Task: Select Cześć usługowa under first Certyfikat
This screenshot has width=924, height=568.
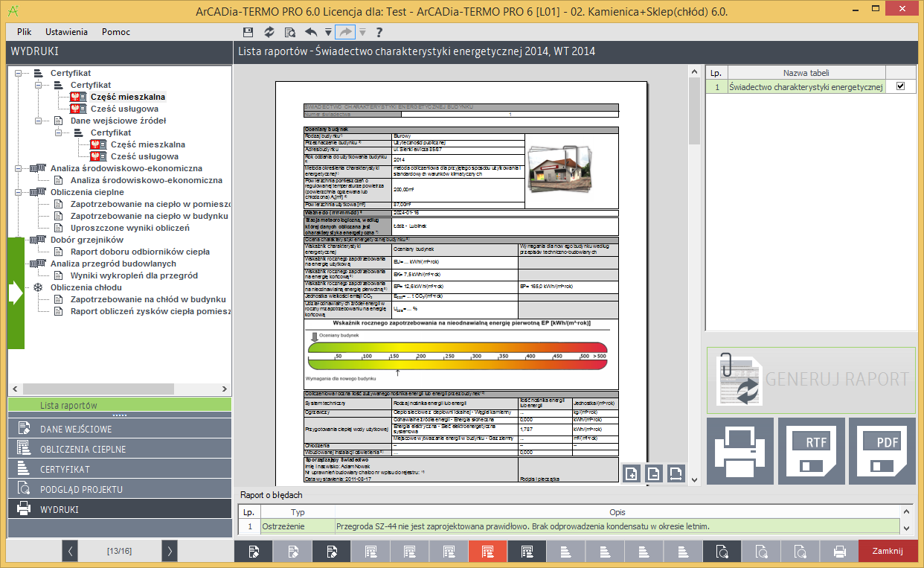Action: [x=124, y=109]
